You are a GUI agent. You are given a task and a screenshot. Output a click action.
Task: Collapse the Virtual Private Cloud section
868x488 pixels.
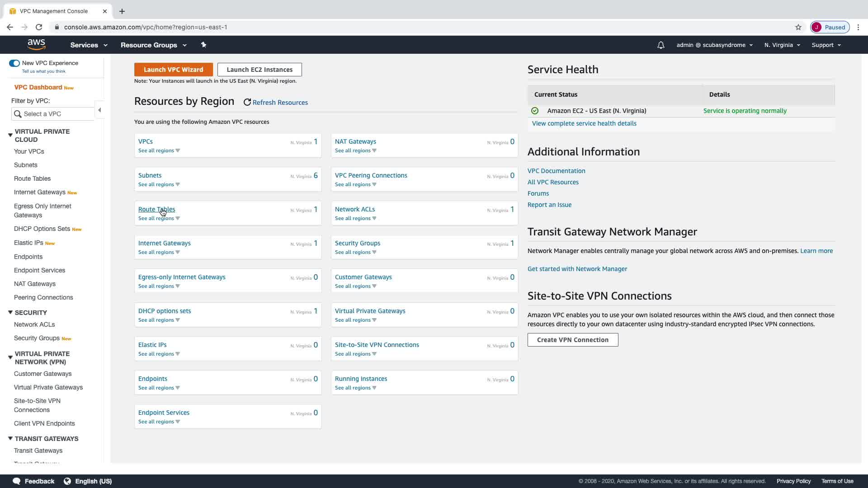[10, 135]
